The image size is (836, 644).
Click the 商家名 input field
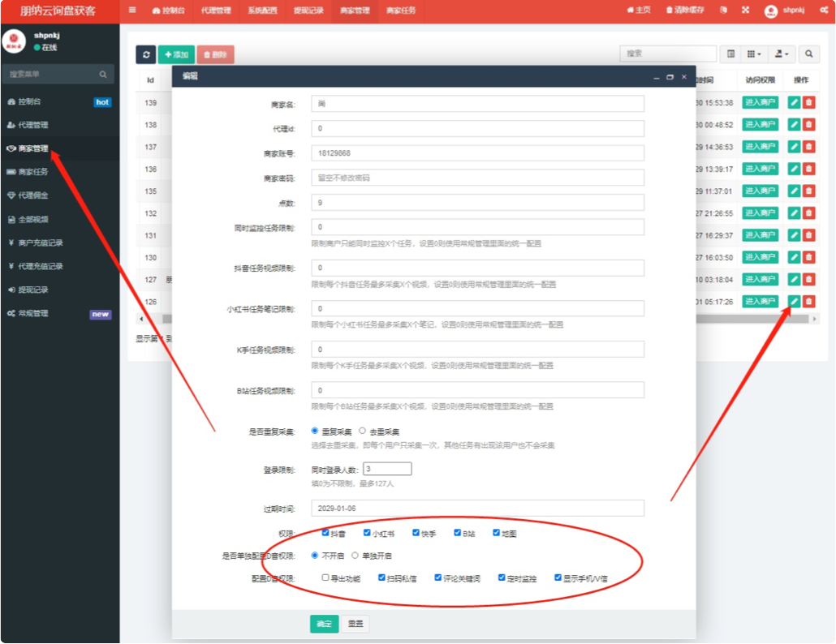(478, 103)
